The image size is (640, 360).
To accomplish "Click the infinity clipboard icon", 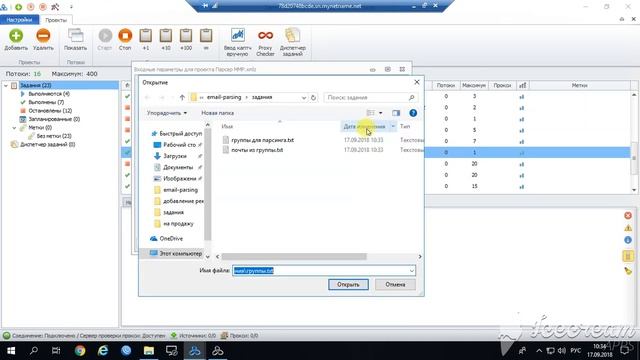I will click(206, 36).
